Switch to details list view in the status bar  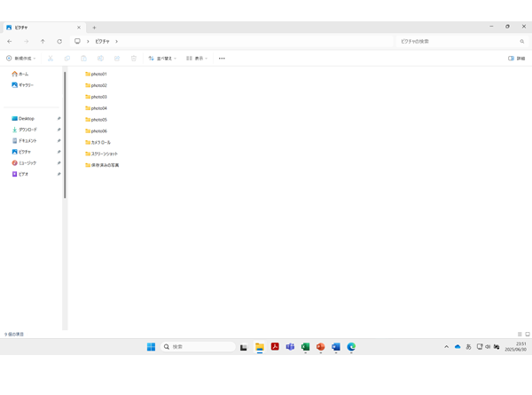click(520, 335)
